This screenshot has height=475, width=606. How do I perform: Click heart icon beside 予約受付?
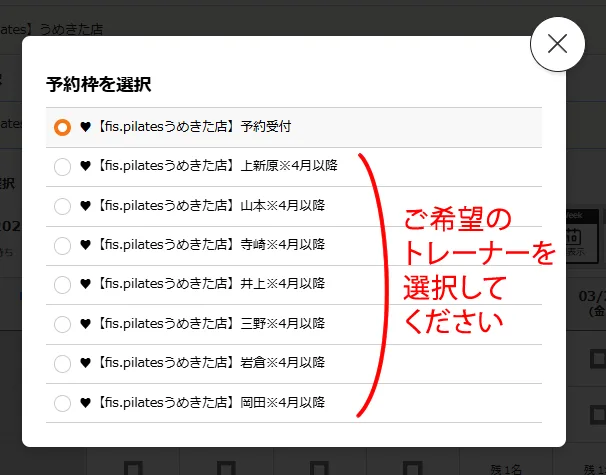pyautogui.click(x=85, y=127)
